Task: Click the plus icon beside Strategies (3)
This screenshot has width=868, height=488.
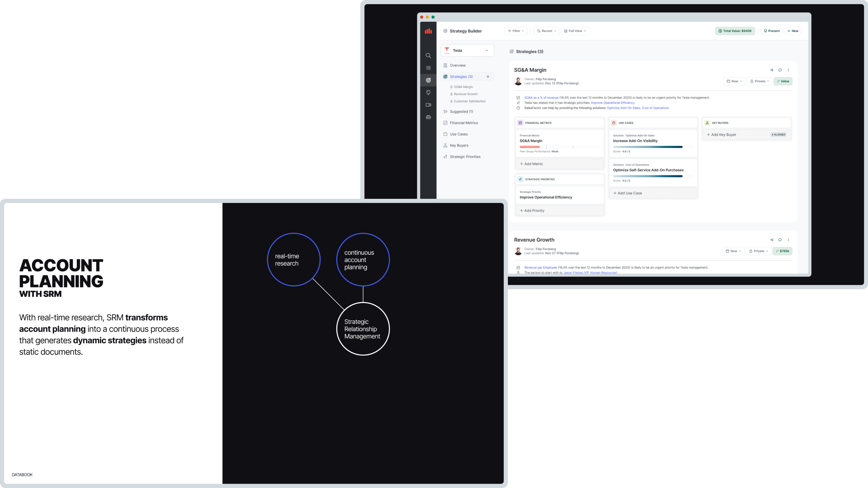Action: 488,77
